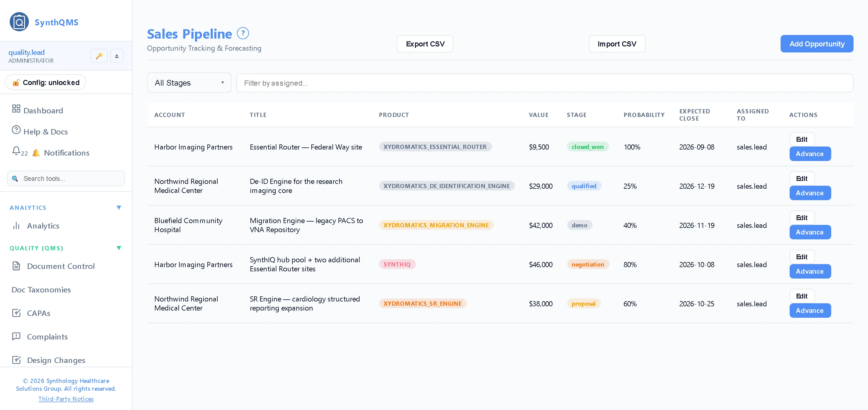Click the notifications bell icon with 22

click(16, 151)
